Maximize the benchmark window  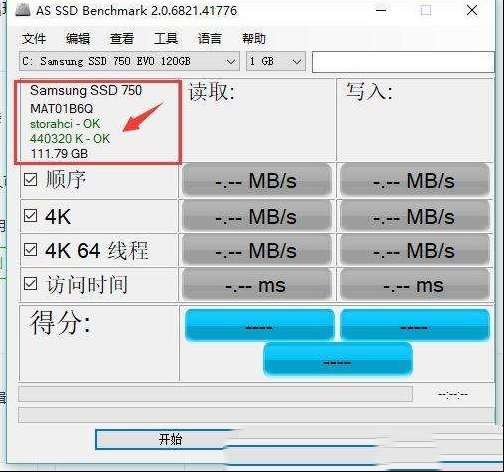426,10
